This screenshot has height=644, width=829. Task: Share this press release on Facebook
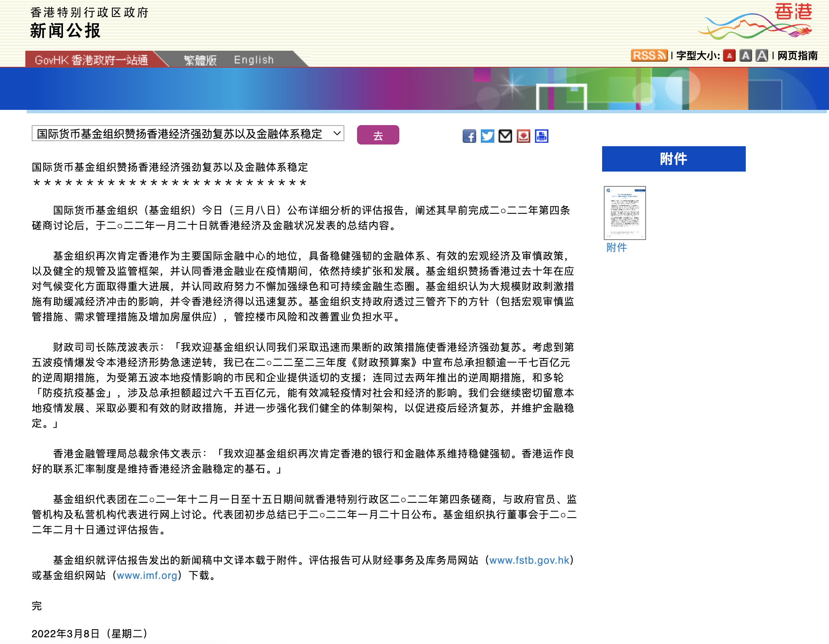coord(469,136)
